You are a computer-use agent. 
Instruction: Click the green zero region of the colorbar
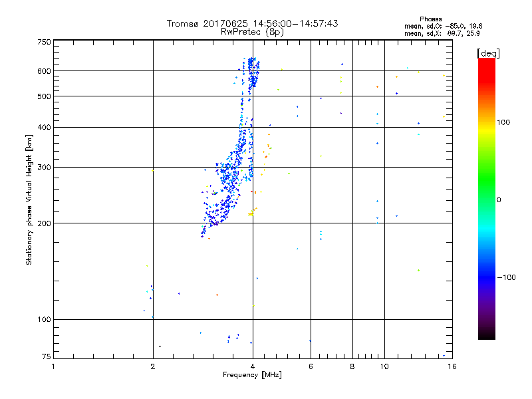(x=487, y=199)
